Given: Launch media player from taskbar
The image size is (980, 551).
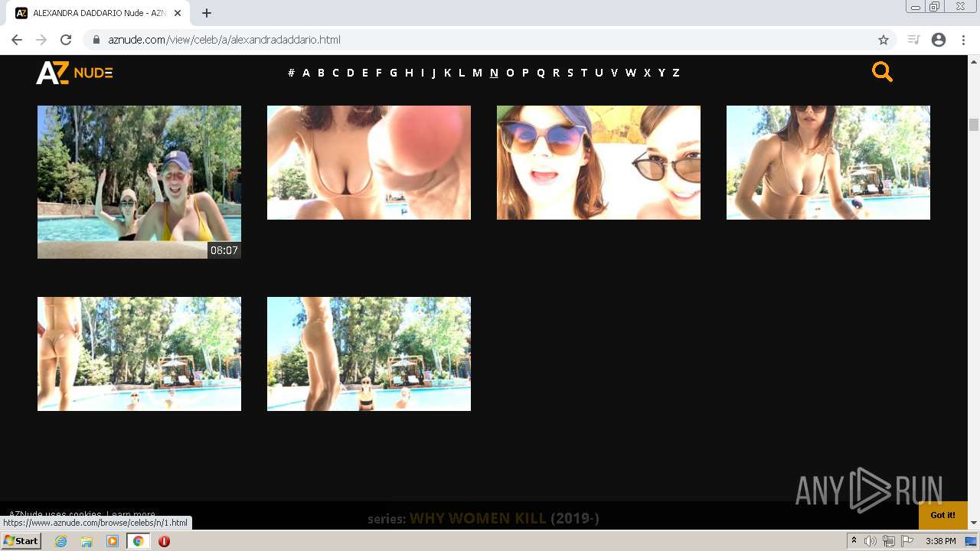Looking at the screenshot, I should [x=113, y=541].
